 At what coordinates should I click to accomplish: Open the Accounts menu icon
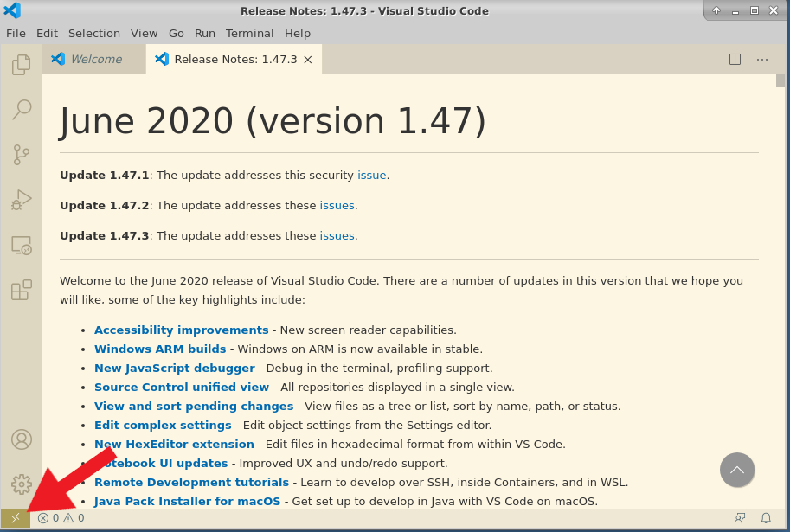tap(21, 439)
